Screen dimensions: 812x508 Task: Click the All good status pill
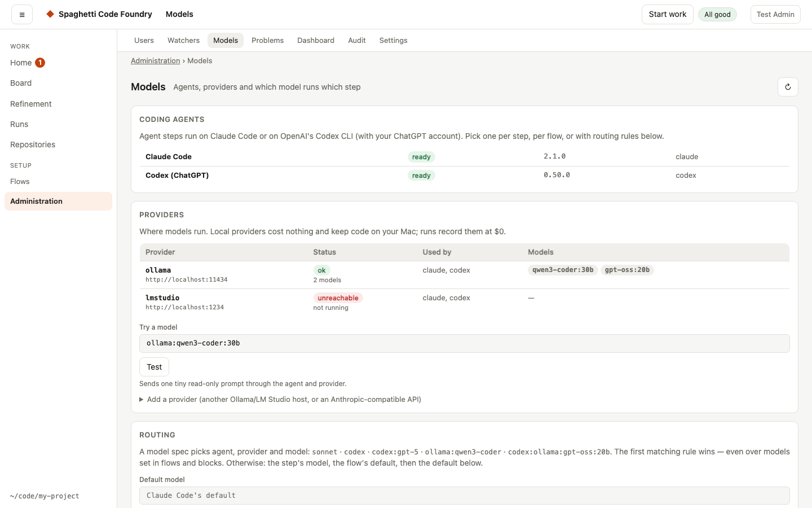click(717, 15)
